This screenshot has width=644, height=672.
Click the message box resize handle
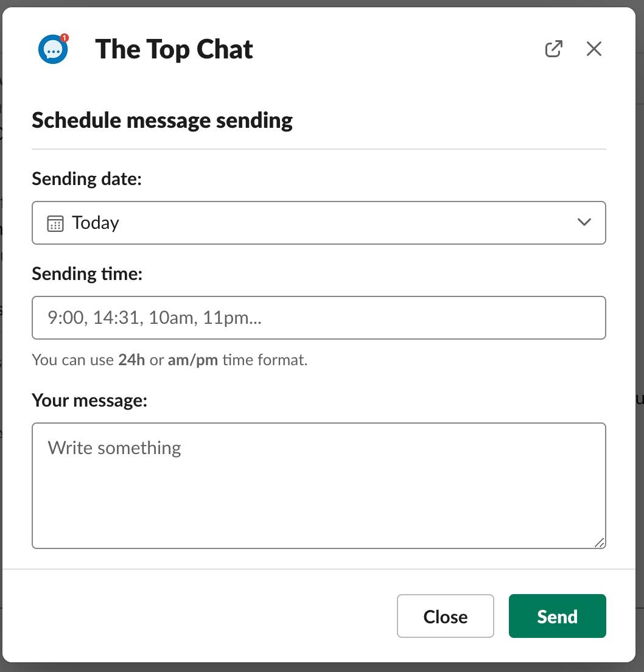pyautogui.click(x=600, y=542)
